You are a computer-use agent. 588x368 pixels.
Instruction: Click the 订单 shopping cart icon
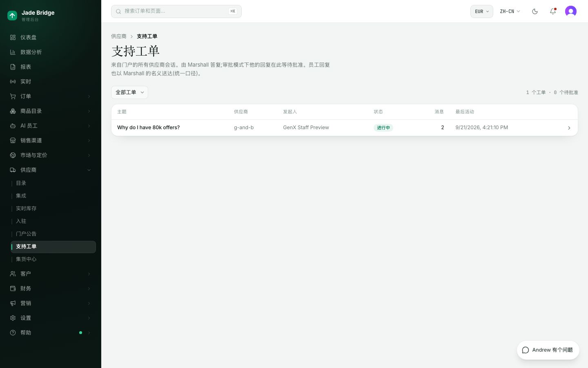(x=13, y=96)
